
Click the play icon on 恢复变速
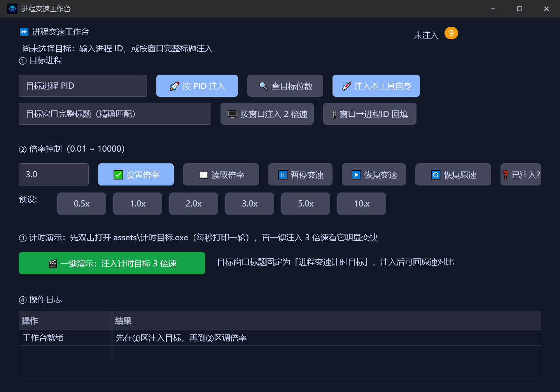(356, 175)
